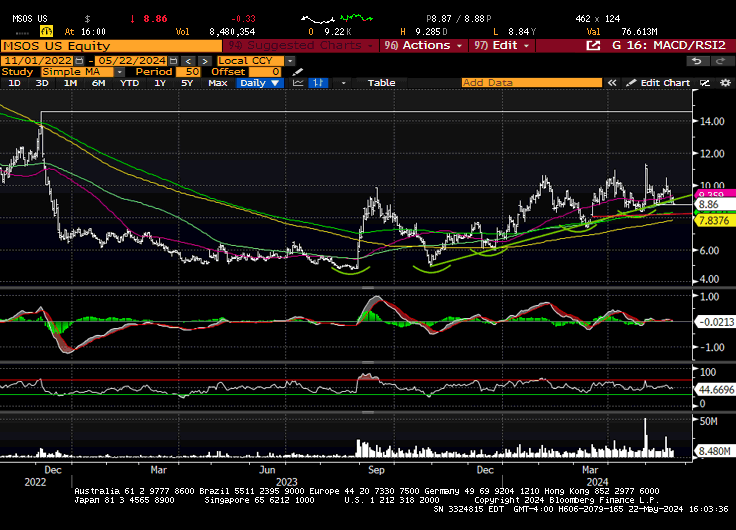Click the yellow alert icon beside At 16:00
736x530 pixels.
[x=46, y=31]
